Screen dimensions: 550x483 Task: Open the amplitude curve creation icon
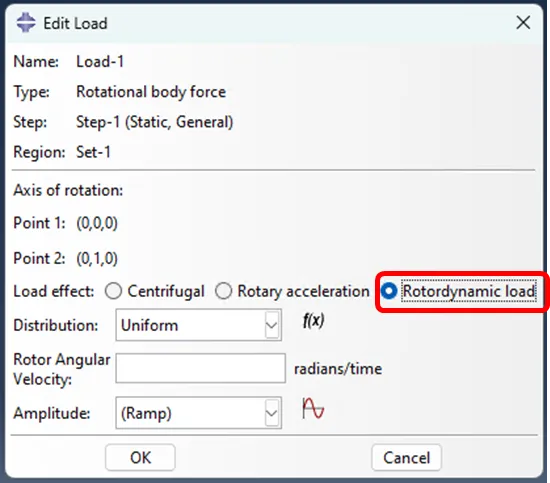313,408
